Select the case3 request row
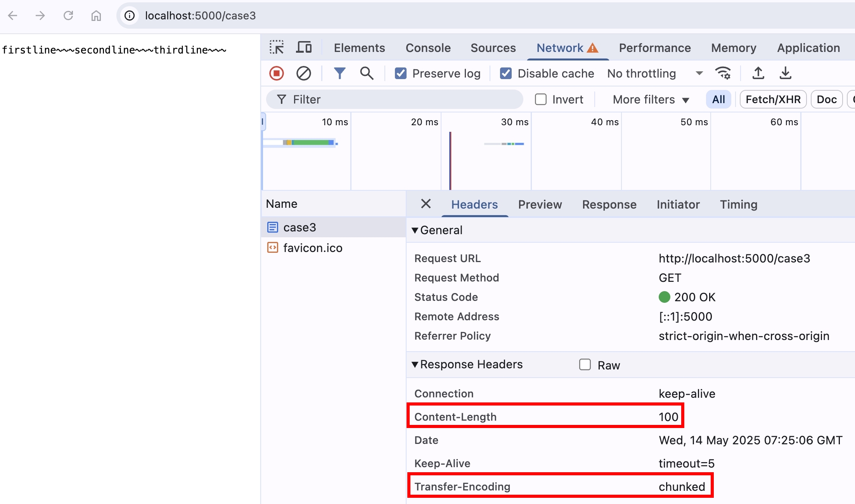Image resolution: width=855 pixels, height=504 pixels. pos(334,227)
